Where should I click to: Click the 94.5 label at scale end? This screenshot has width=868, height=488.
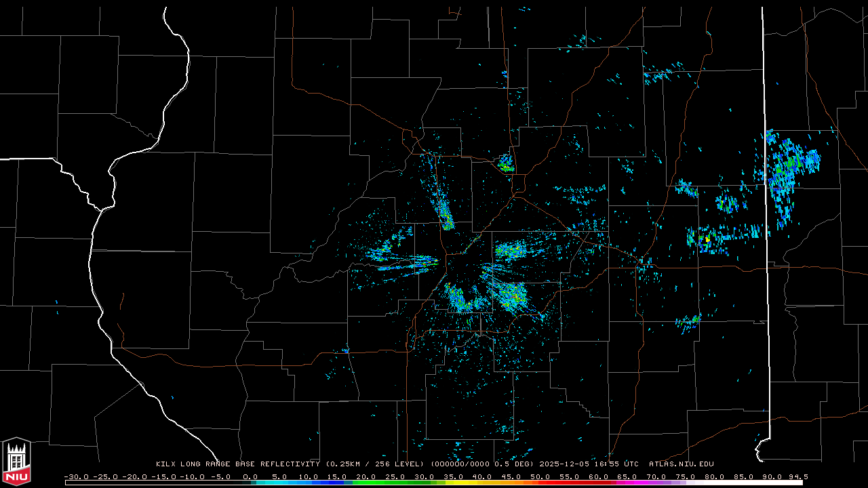click(797, 476)
